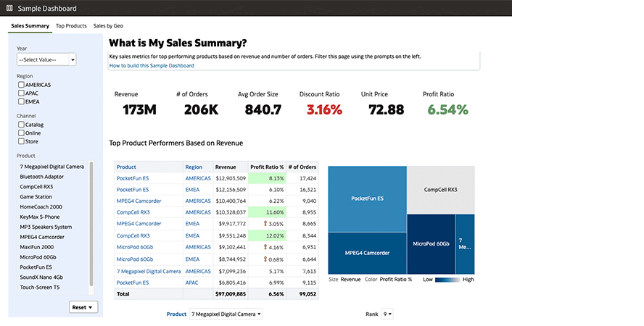644x326 pixels.
Task: Click the 8.13% profit ratio cell
Action: point(267,178)
